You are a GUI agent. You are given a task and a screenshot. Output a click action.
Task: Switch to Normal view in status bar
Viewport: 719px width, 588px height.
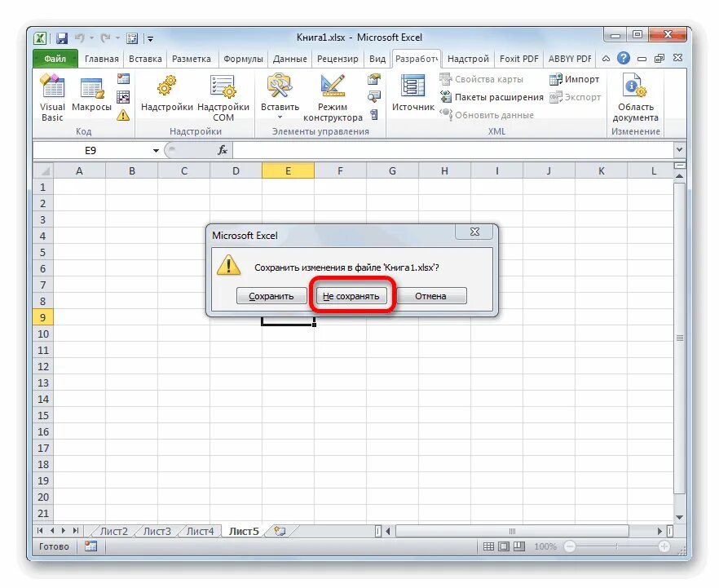point(489,546)
